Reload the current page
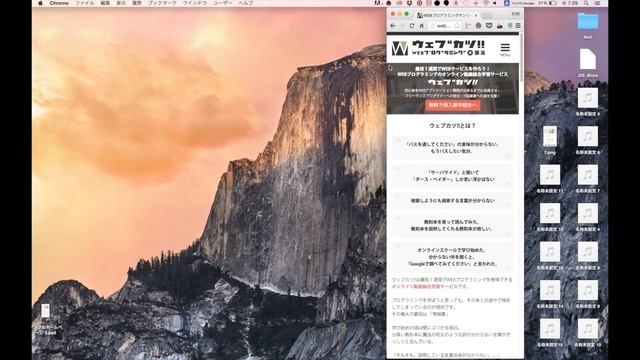The width and height of the screenshot is (640, 360). [412, 26]
